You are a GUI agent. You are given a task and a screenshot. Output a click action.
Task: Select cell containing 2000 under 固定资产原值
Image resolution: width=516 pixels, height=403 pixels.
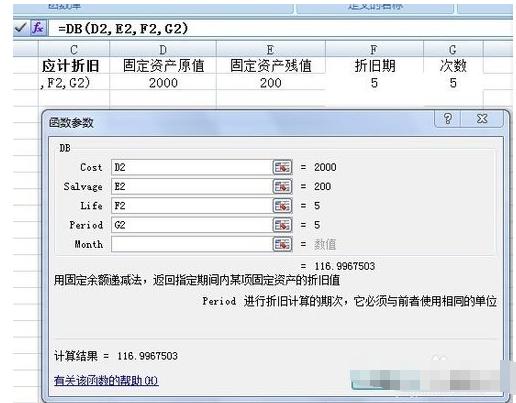tap(163, 83)
